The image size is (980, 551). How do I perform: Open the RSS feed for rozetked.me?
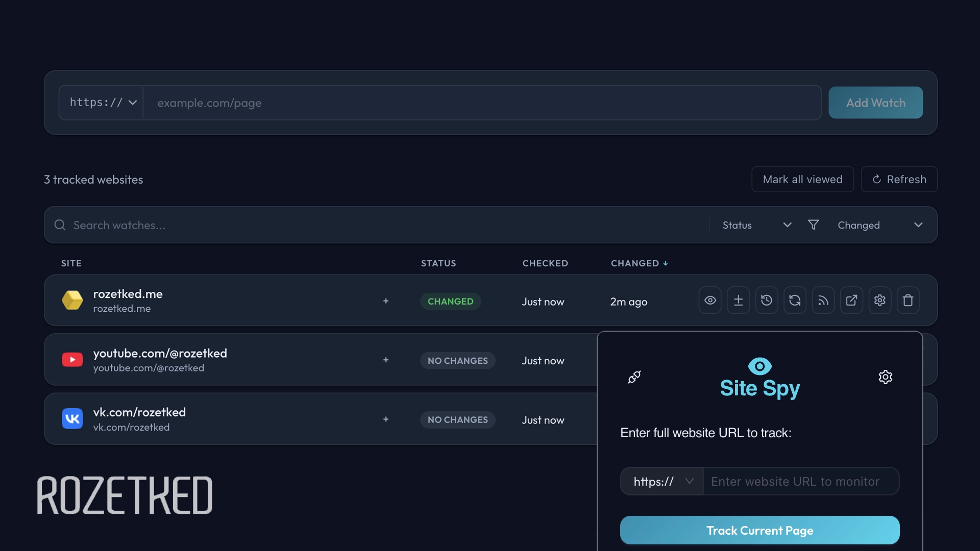pyautogui.click(x=823, y=300)
